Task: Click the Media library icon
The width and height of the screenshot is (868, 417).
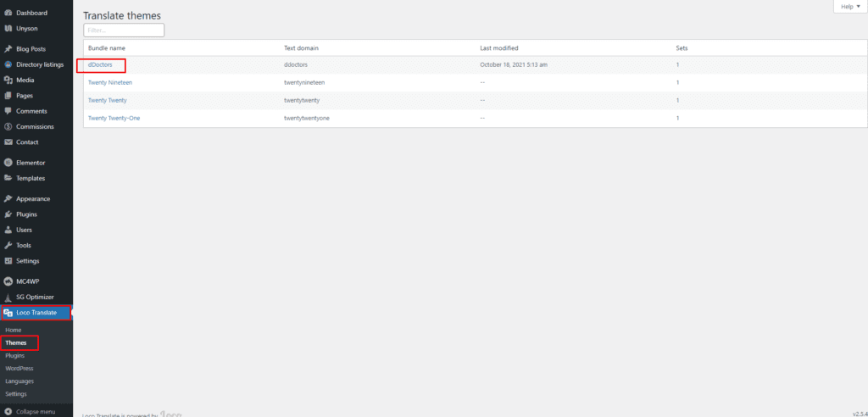Action: pyautogui.click(x=8, y=80)
